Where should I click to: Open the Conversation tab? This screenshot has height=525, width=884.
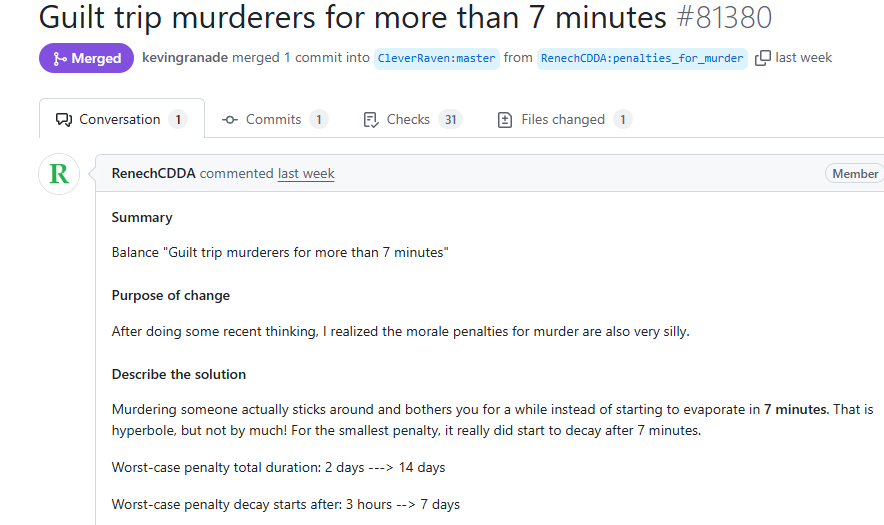pos(122,119)
